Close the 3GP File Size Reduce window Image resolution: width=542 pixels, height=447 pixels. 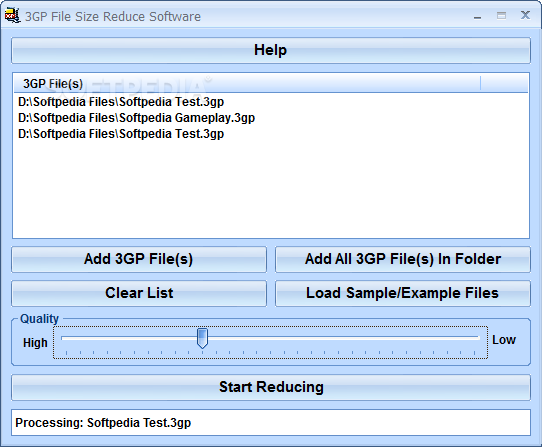525,15
